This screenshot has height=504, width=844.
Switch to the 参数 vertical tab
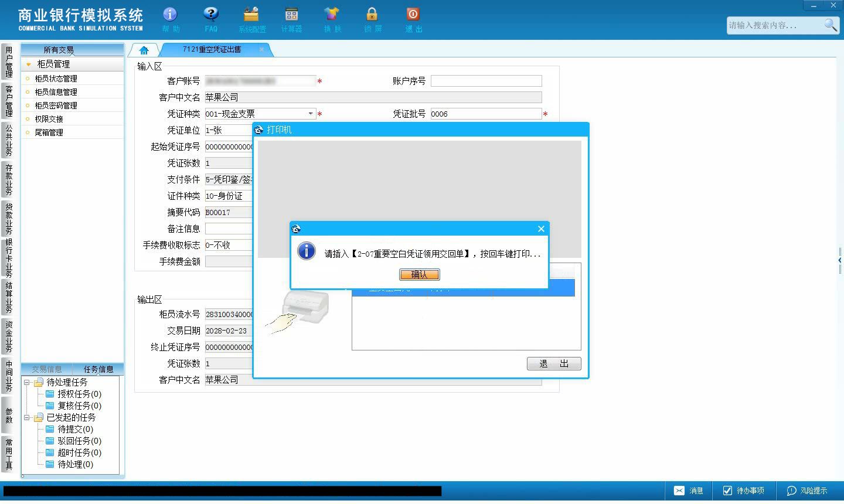[x=9, y=415]
